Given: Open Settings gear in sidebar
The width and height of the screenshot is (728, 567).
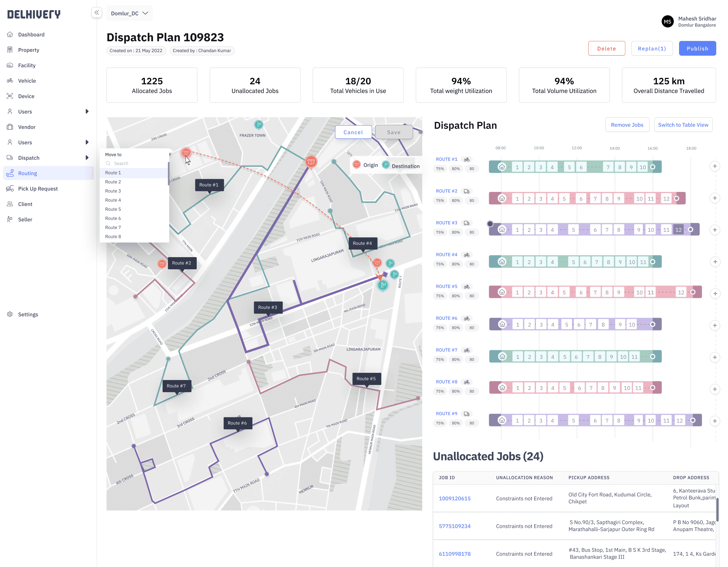Looking at the screenshot, I should click(x=10, y=314).
